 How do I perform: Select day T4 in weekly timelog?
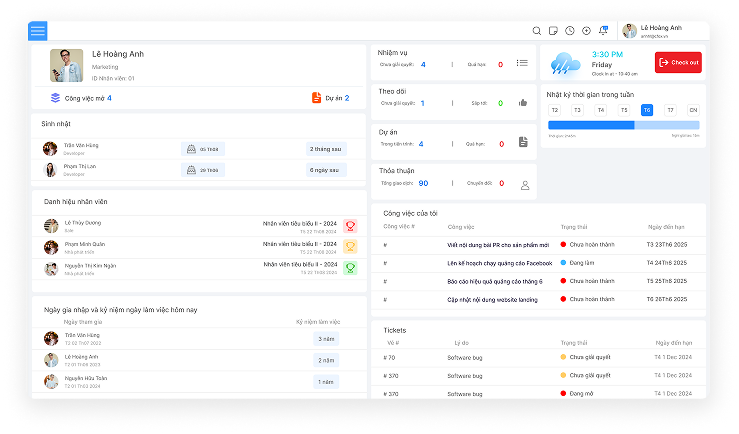pos(600,110)
